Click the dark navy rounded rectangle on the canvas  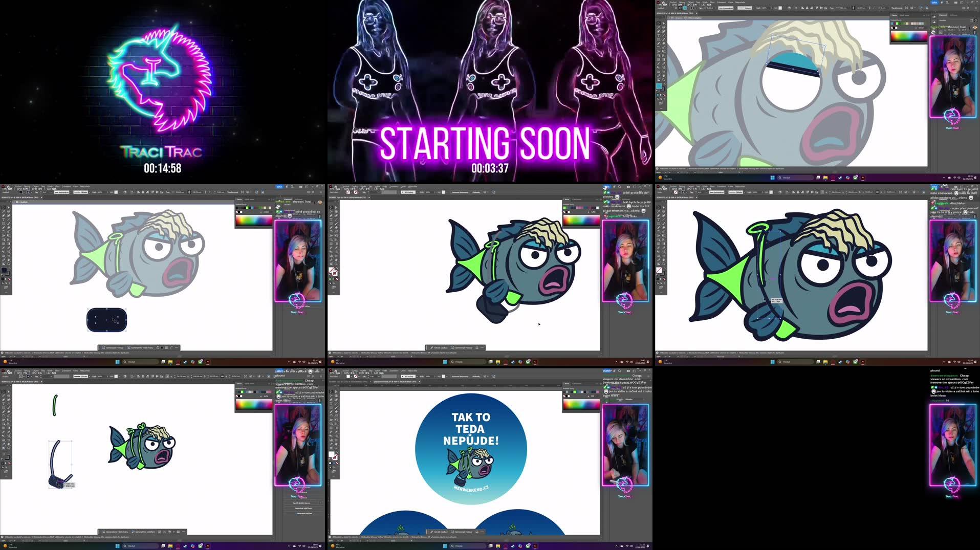(x=106, y=320)
